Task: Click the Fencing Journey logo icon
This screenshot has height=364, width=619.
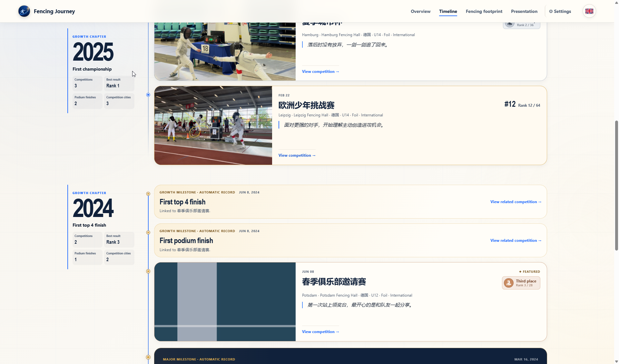Action: coord(24,11)
